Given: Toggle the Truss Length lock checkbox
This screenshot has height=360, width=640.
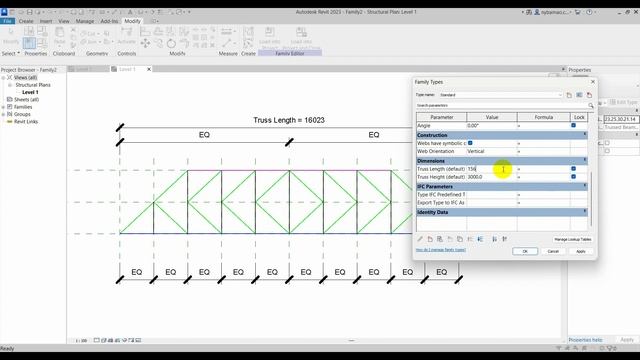Looking at the screenshot, I should (573, 169).
